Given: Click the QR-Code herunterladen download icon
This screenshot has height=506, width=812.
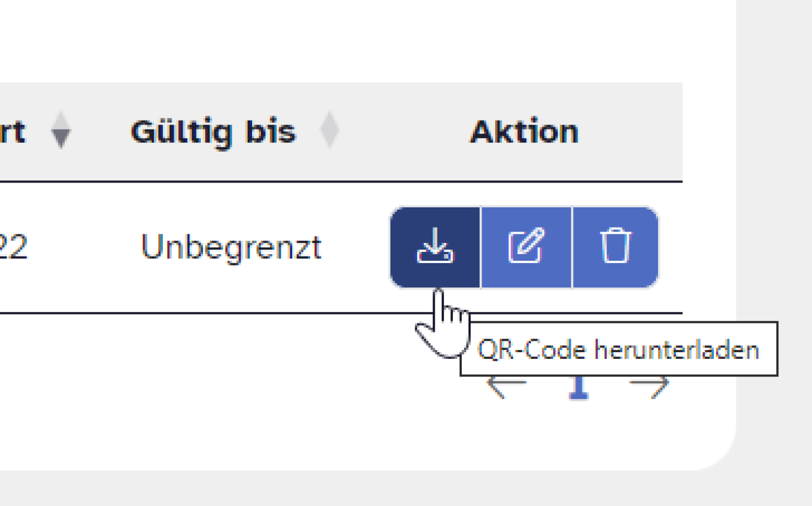Looking at the screenshot, I should (435, 247).
